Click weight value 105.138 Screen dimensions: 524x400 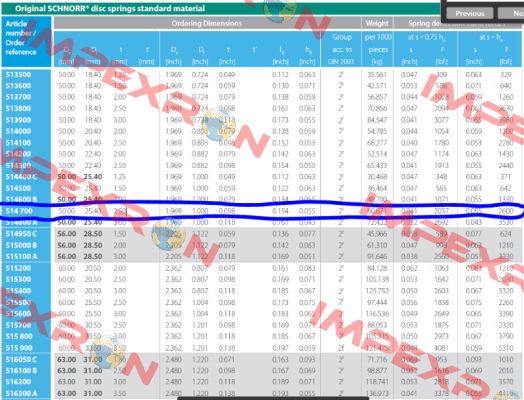(x=377, y=279)
